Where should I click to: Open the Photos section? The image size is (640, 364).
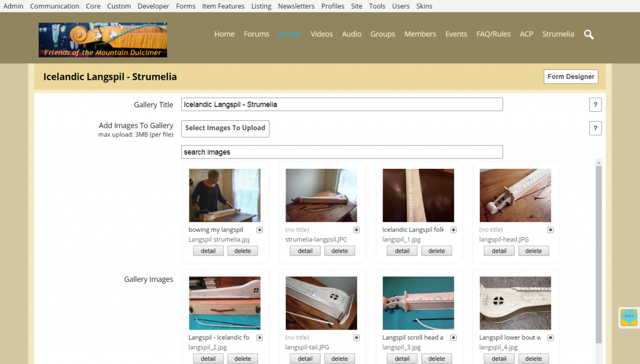pos(290,34)
